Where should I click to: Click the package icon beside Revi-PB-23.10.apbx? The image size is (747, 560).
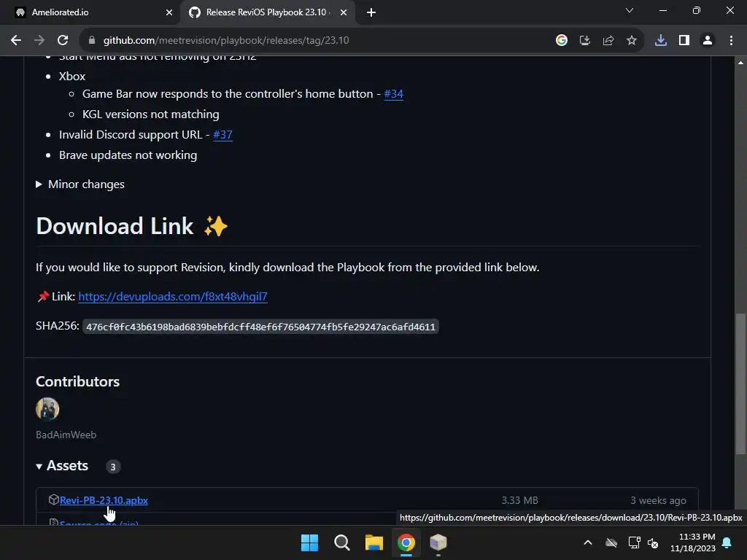[53, 499]
